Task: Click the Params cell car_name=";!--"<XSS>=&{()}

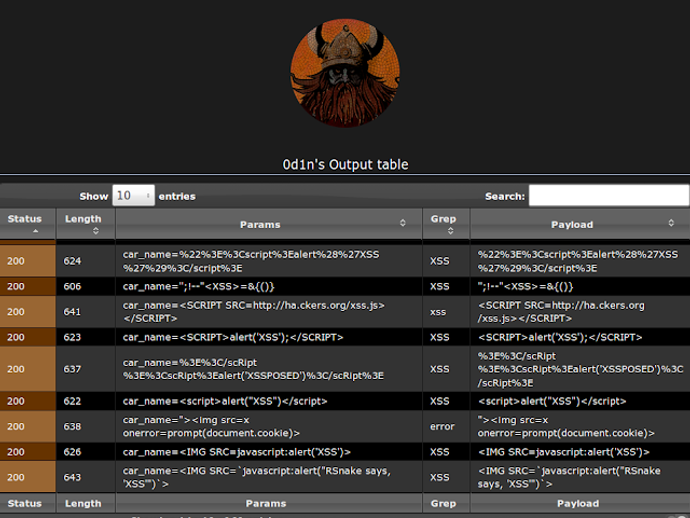Action: (x=269, y=287)
